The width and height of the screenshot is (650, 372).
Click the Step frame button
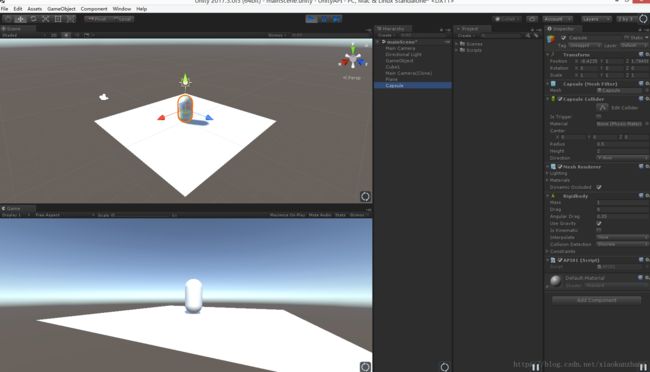[x=337, y=19]
